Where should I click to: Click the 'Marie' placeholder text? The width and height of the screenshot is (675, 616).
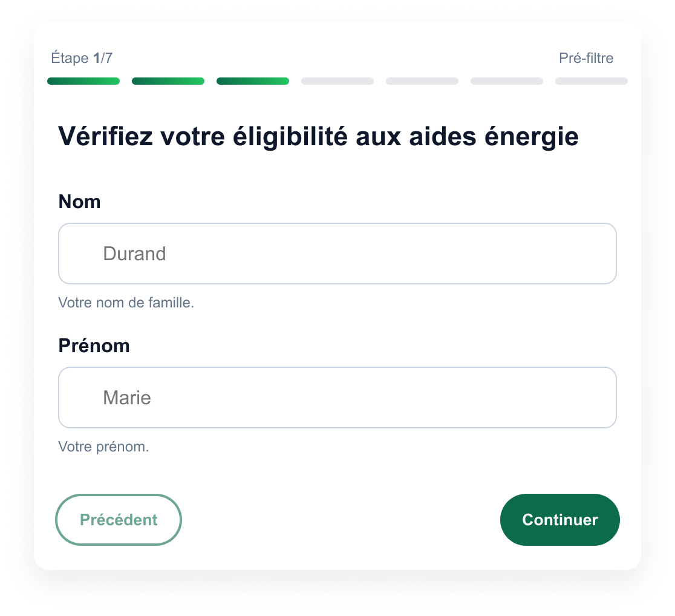127,398
